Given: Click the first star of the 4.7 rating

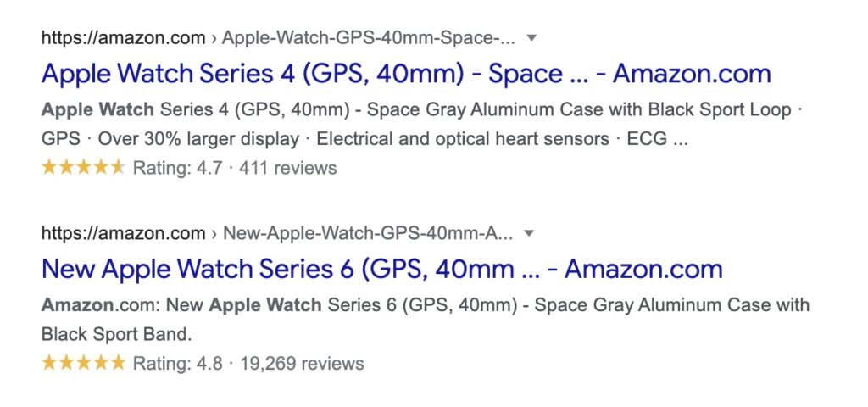Looking at the screenshot, I should point(49,168).
